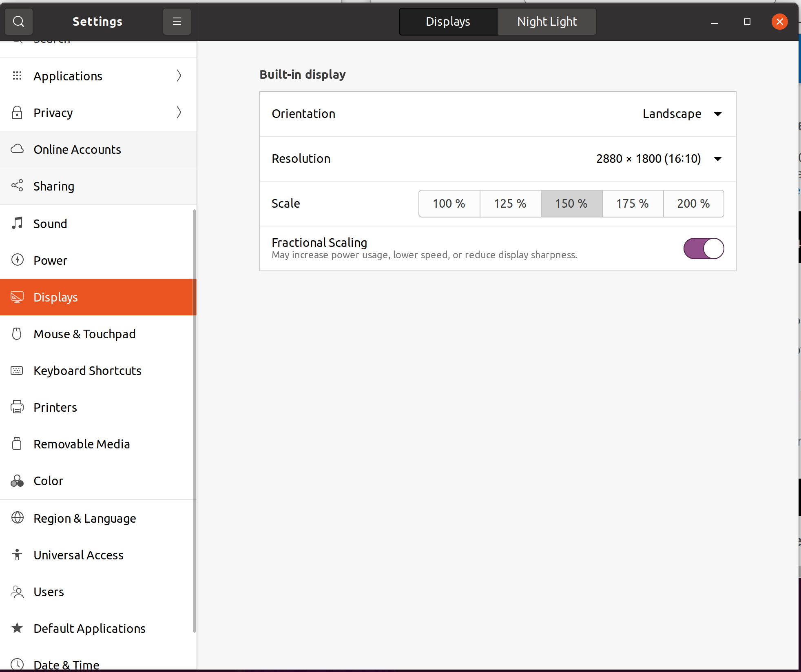Open the hamburger menu in Settings header
The image size is (801, 672).
point(177,21)
